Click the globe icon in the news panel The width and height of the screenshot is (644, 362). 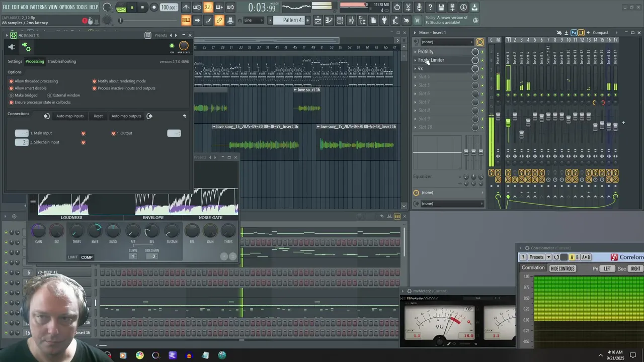[475, 20]
